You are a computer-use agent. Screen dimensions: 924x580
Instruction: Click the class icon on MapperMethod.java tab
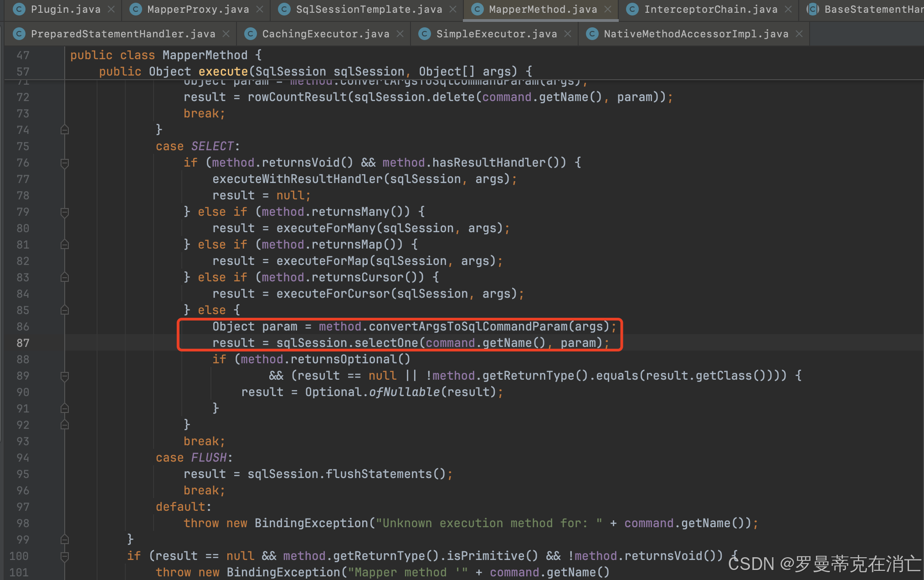[x=477, y=9]
